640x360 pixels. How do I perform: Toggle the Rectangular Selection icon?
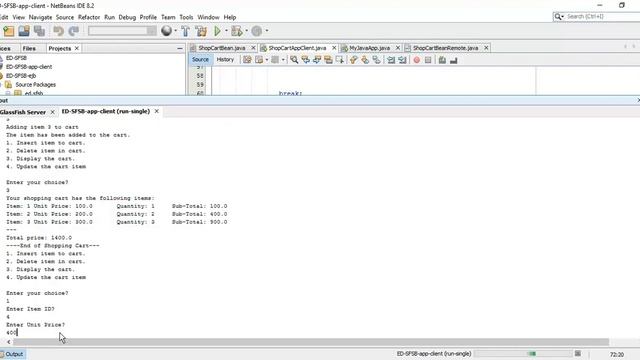pos(340,60)
